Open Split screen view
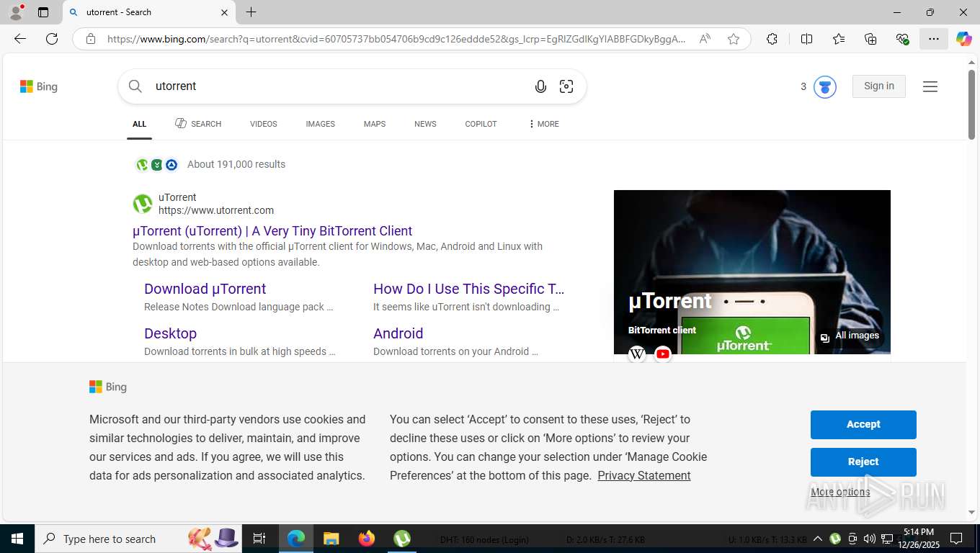The height and width of the screenshot is (553, 980). point(806,39)
